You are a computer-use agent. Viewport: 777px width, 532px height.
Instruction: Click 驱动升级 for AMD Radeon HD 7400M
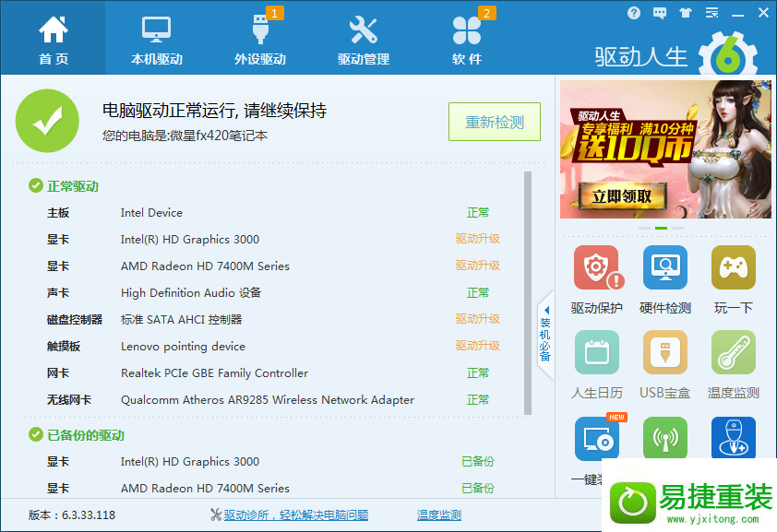pos(477,266)
